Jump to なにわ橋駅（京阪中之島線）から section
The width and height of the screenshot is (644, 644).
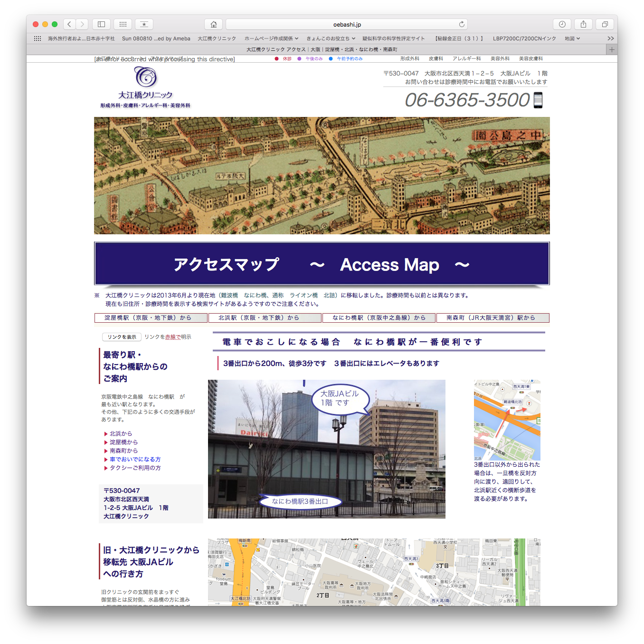tap(379, 318)
